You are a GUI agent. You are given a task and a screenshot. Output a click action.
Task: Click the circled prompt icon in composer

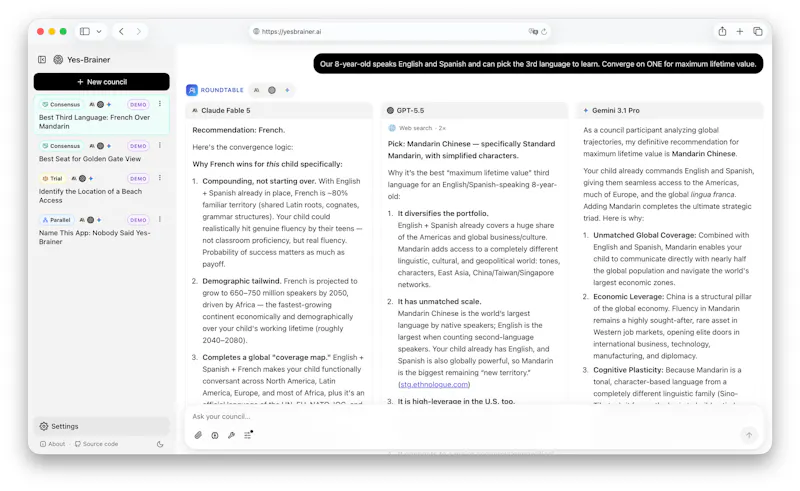[x=215, y=435]
